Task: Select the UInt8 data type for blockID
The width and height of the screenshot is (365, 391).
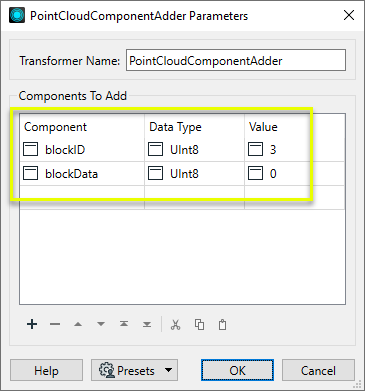Action: [184, 150]
